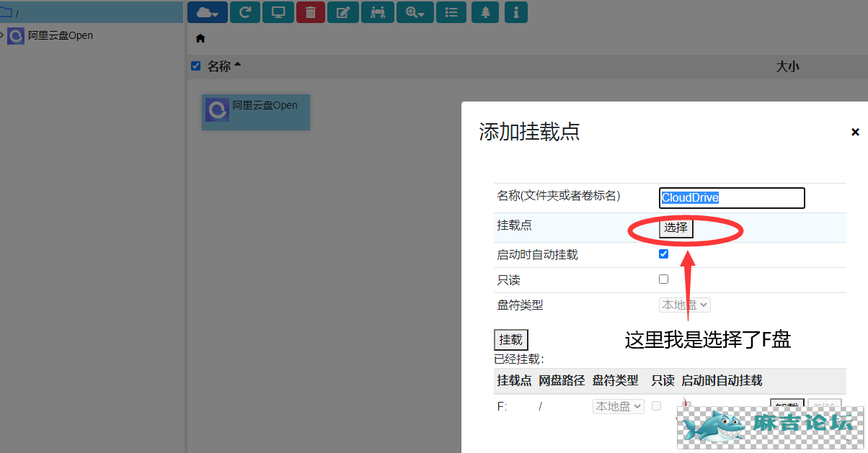Open the cloud drive dropdown button
This screenshot has height=453, width=868.
(208, 12)
